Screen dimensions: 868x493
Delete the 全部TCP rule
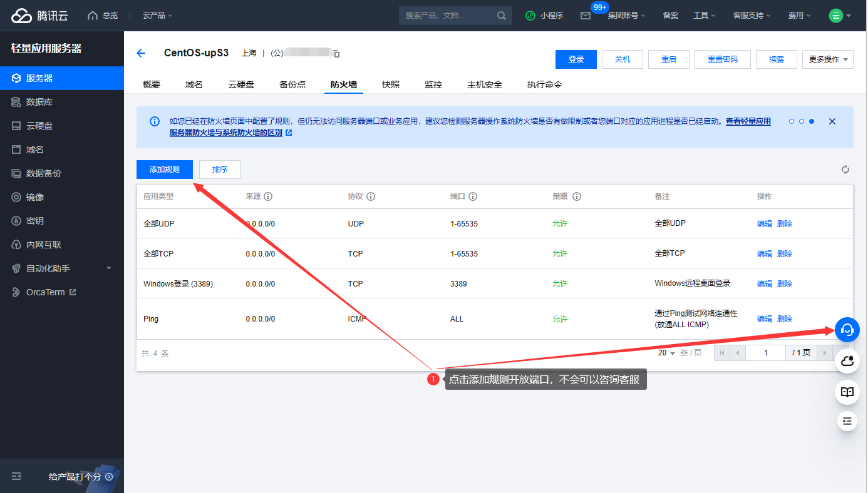pyautogui.click(x=785, y=254)
